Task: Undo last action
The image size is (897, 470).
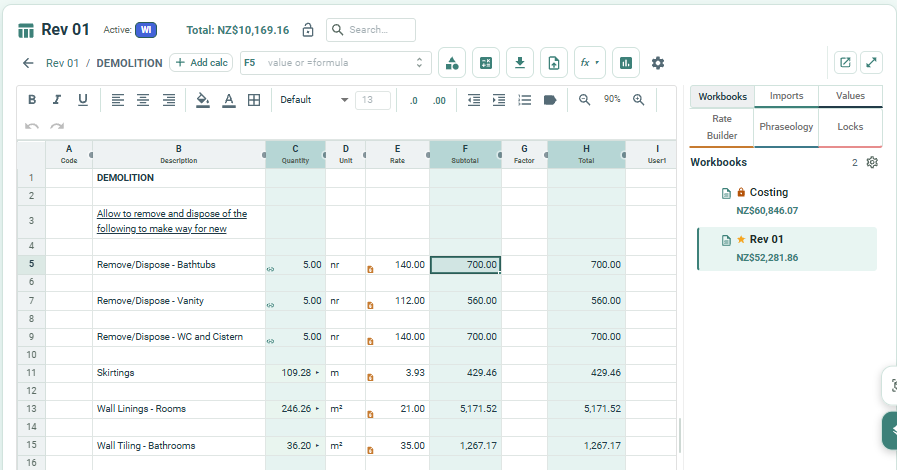Action: [x=32, y=126]
